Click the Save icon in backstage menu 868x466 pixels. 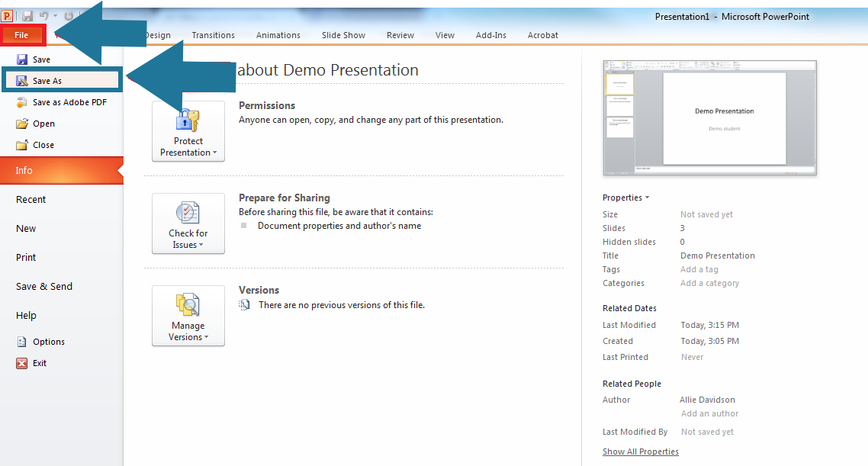click(22, 59)
